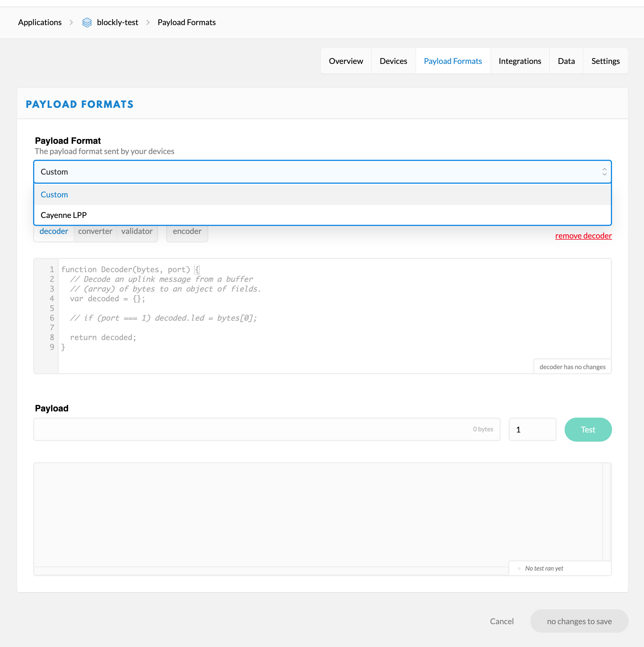Click the Cancel button
This screenshot has height=647, width=644.
[x=501, y=622]
